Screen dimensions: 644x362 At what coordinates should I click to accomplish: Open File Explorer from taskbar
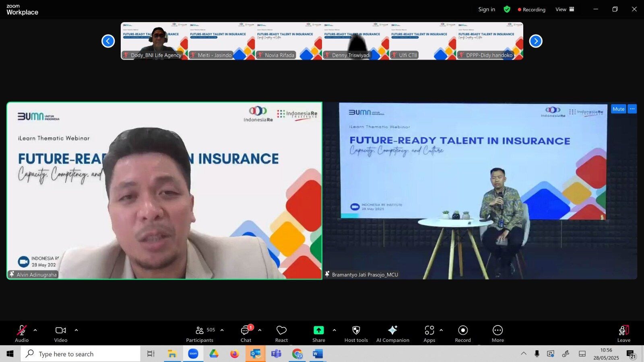pos(172,354)
